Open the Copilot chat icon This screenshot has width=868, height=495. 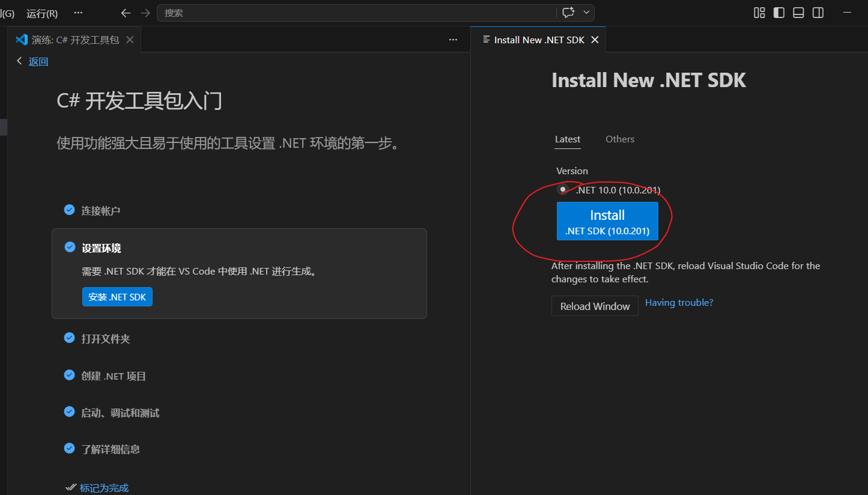click(568, 13)
